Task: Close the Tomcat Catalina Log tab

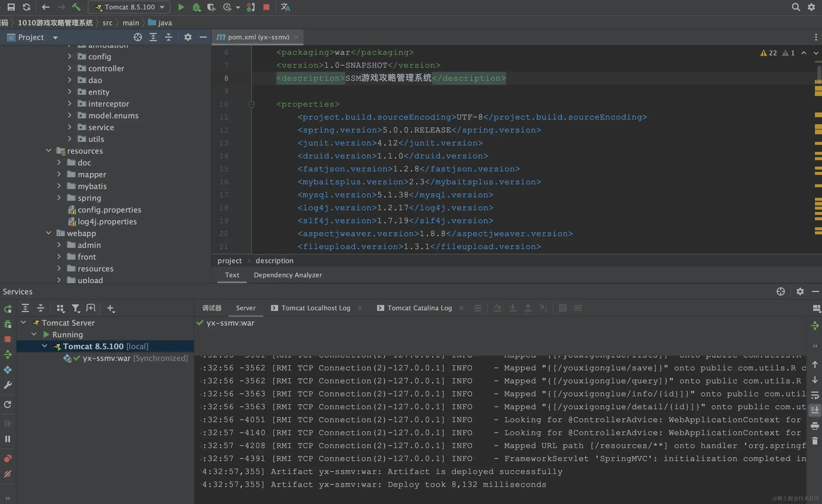Action: (x=461, y=308)
